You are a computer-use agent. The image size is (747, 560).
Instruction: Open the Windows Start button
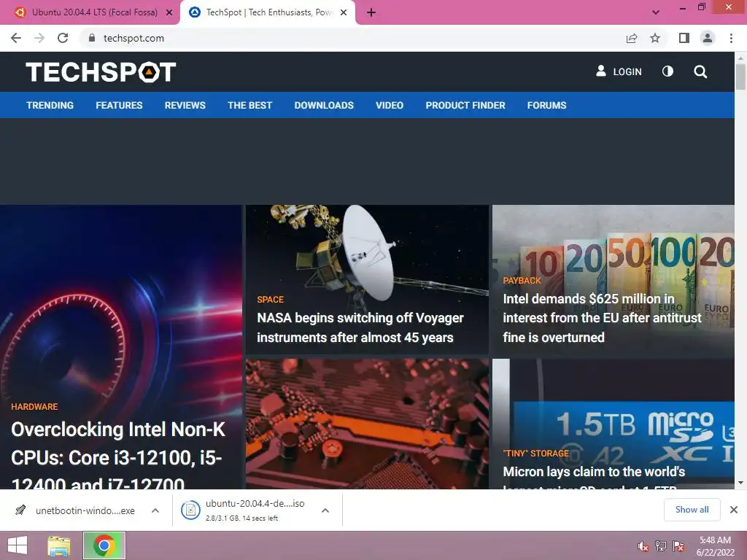point(18,545)
